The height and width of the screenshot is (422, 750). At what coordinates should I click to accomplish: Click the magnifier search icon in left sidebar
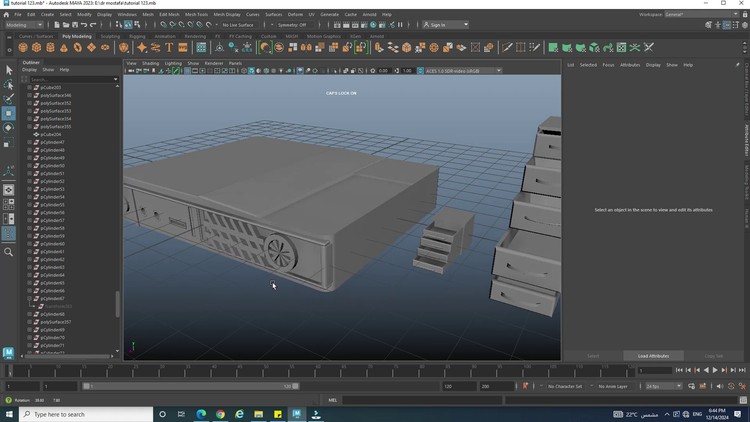pos(9,252)
